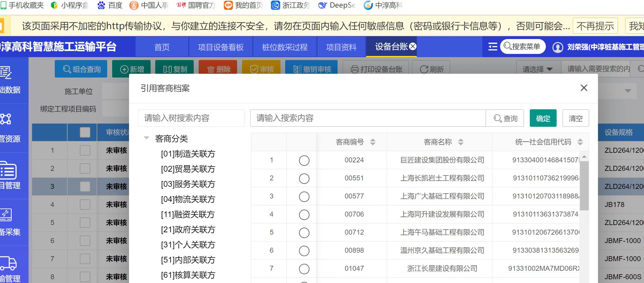Click the 清空 button
644x283 pixels.
click(x=576, y=118)
